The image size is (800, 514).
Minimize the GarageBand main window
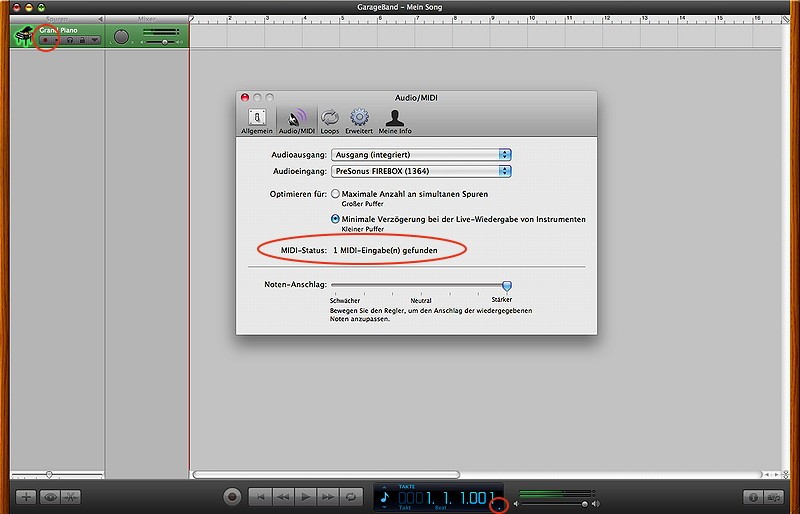29,7
